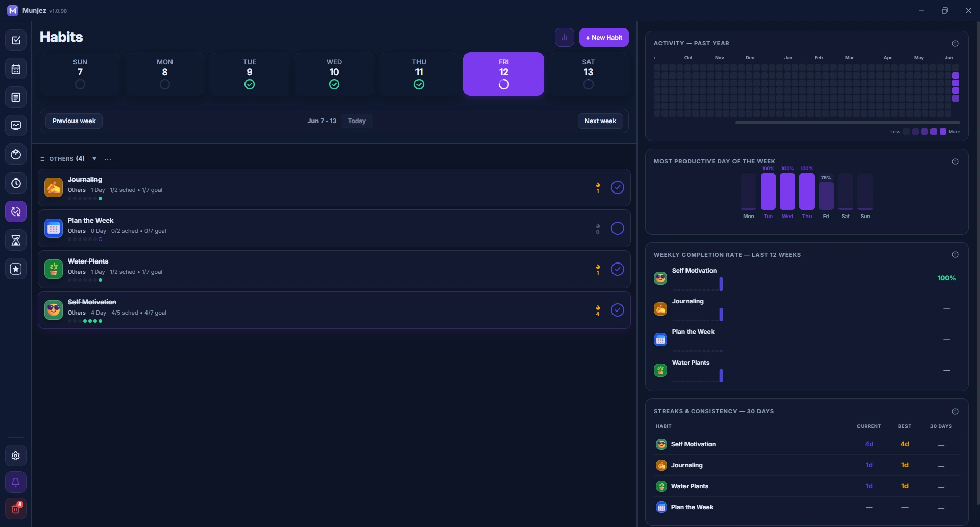Click Self Motivation row in Streaks table

pyautogui.click(x=807, y=444)
